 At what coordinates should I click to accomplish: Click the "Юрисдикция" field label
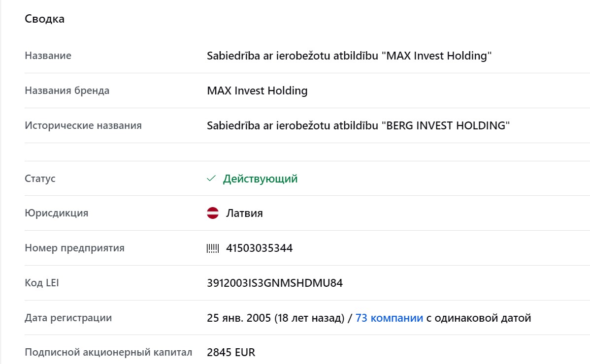click(56, 213)
